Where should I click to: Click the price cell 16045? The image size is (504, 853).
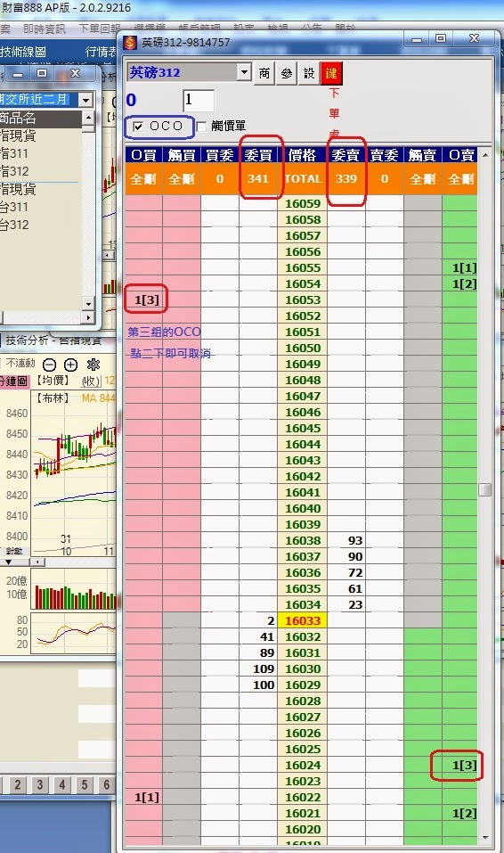[x=302, y=428]
